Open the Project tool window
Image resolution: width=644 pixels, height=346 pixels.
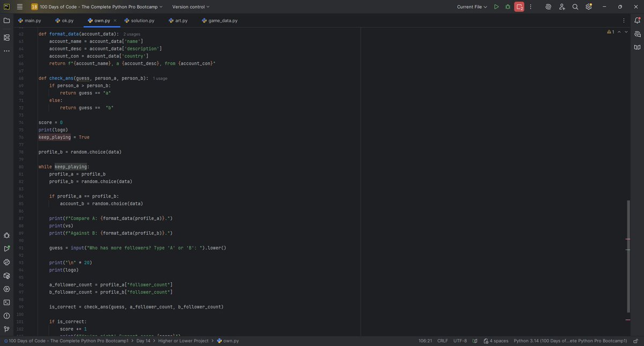(6, 20)
